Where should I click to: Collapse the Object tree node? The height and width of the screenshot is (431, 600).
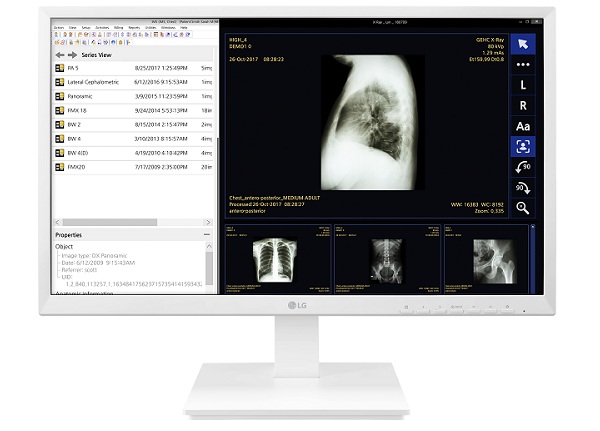(x=64, y=247)
